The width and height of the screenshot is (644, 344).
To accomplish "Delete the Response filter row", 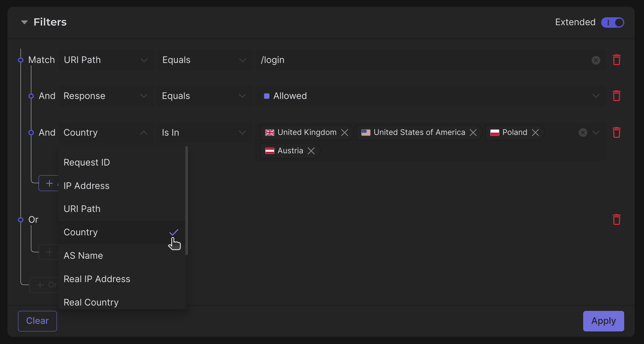I will (x=616, y=96).
